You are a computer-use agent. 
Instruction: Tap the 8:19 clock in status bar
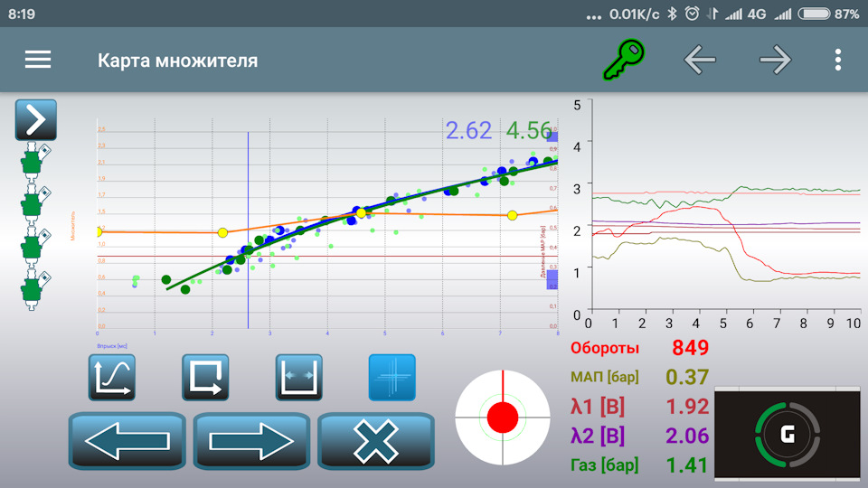(22, 14)
